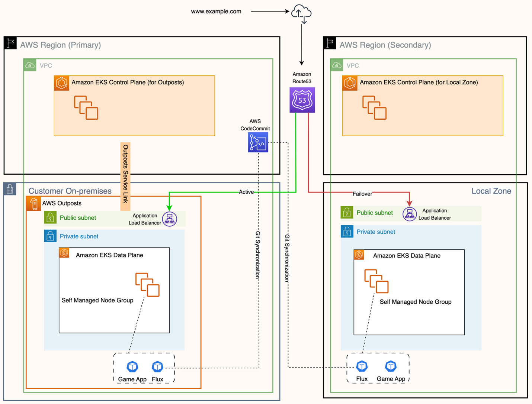Select the building icon beside Customer On-premises

click(x=10, y=189)
